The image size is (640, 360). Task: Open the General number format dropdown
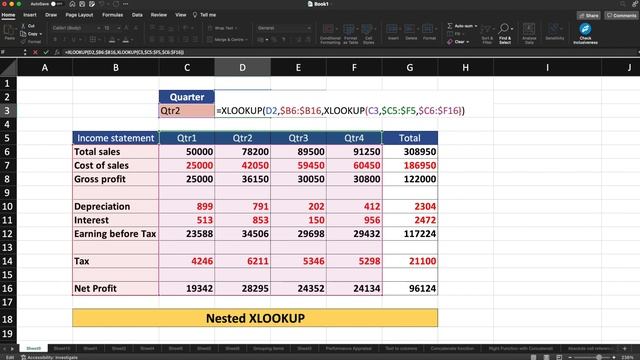point(284,28)
